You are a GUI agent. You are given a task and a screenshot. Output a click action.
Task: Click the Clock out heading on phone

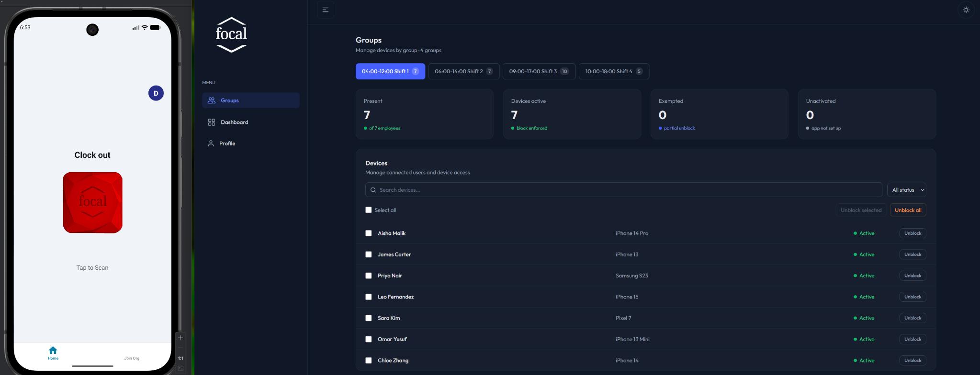pyautogui.click(x=92, y=155)
